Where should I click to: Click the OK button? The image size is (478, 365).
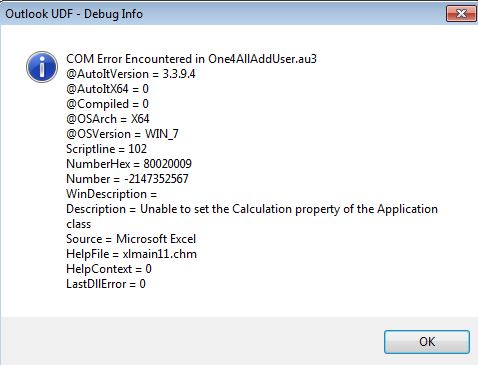click(x=427, y=342)
